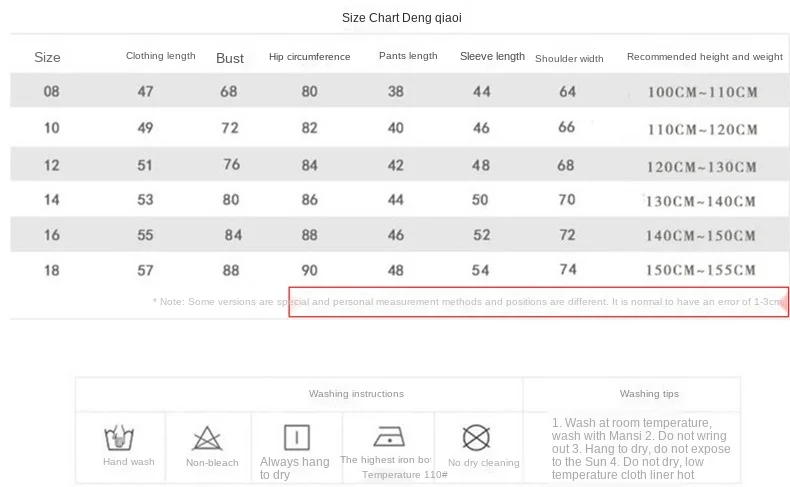Click the 100CM~110CM height cell
The image size is (790, 487).
pos(702,92)
